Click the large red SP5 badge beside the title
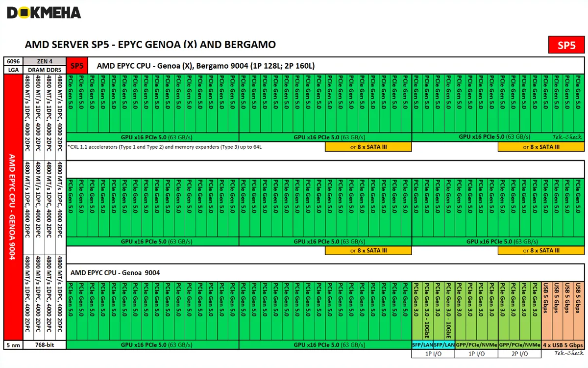This screenshot has height=368, width=588. (566, 45)
